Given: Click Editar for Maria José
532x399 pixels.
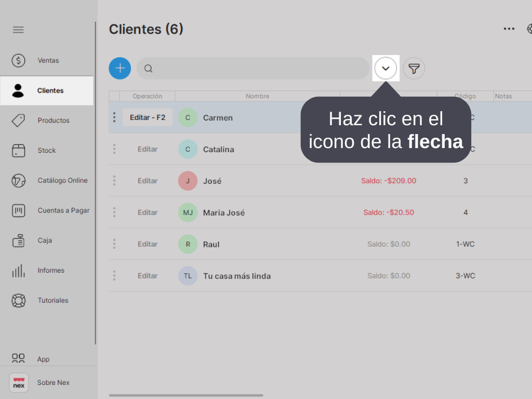Looking at the screenshot, I should tap(148, 212).
